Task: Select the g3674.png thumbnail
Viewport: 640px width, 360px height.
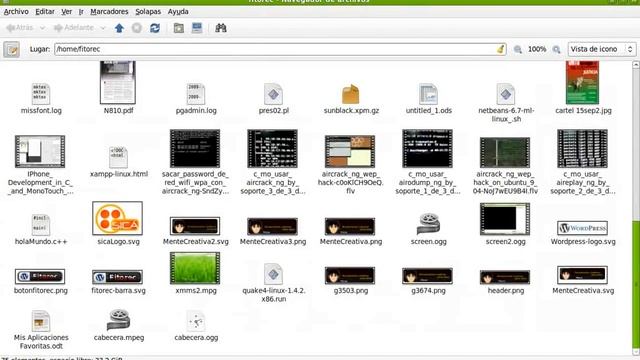Action: [427, 276]
